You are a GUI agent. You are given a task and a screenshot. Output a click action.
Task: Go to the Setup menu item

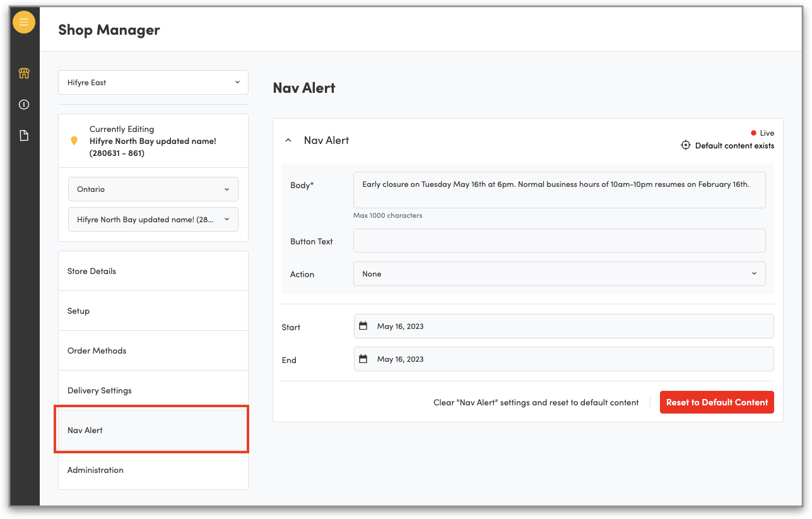click(x=153, y=311)
